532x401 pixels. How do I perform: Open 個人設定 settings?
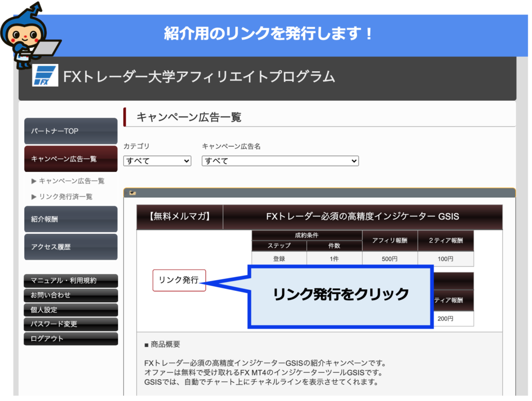click(71, 310)
